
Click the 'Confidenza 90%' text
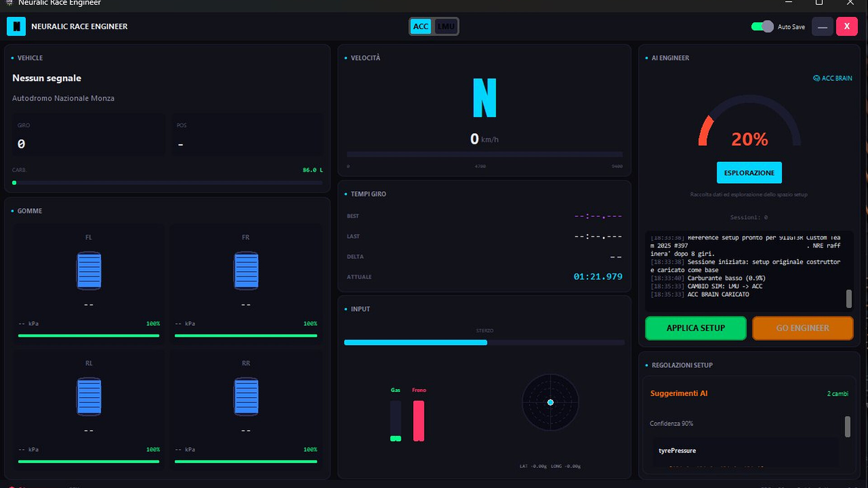point(671,423)
